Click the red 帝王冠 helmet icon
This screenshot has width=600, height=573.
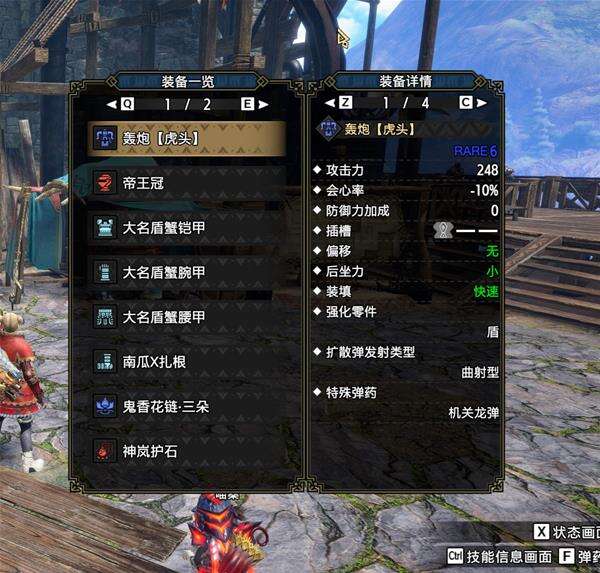pos(105,183)
